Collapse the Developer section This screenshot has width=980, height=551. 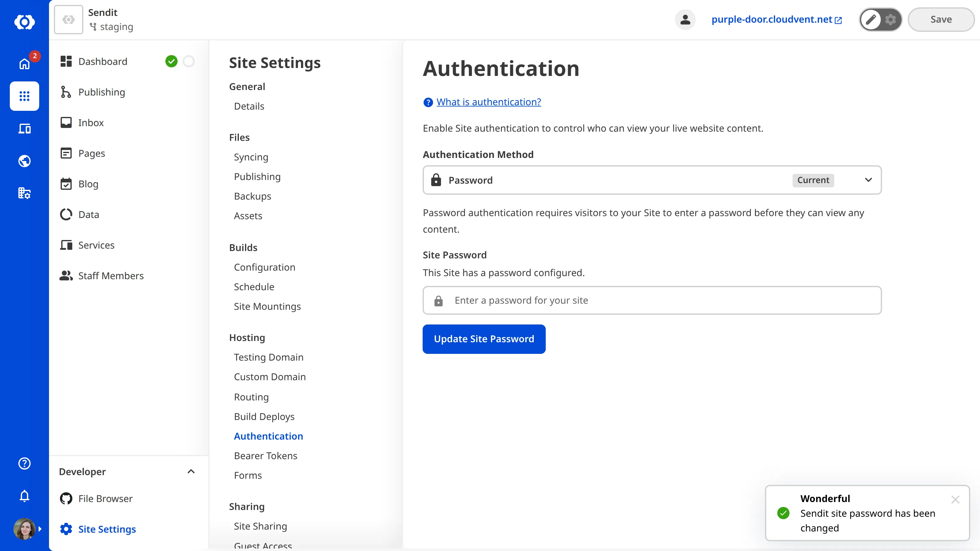(x=191, y=471)
